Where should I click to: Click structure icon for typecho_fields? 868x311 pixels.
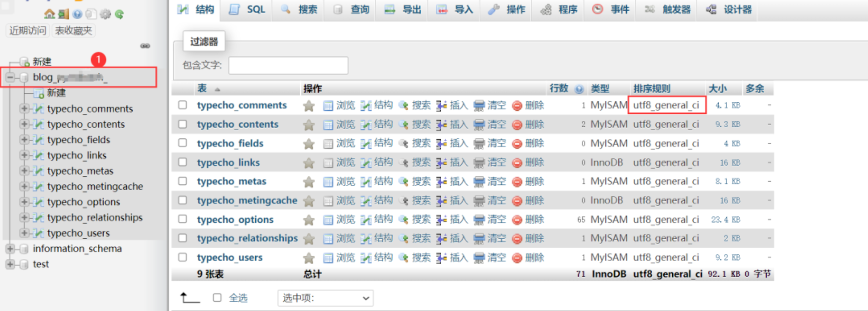point(366,144)
